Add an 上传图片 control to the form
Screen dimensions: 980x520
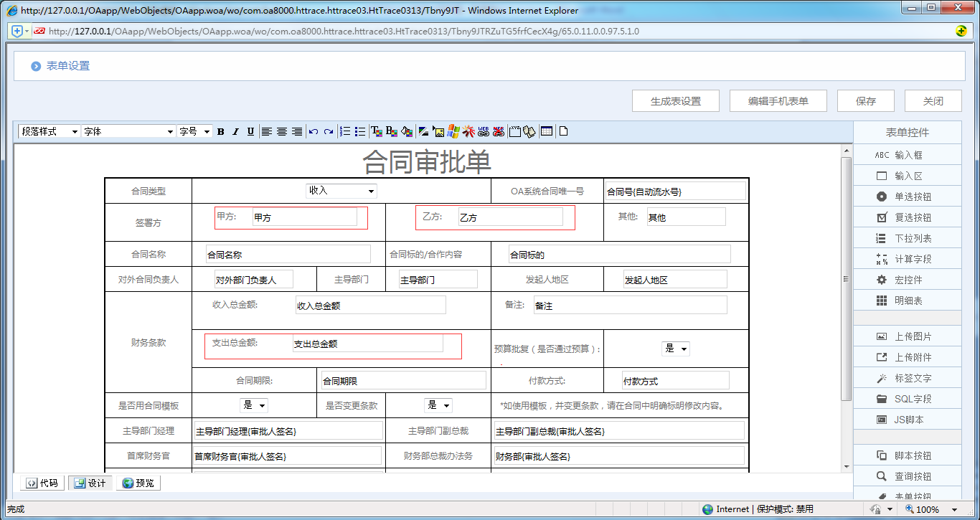click(907, 336)
